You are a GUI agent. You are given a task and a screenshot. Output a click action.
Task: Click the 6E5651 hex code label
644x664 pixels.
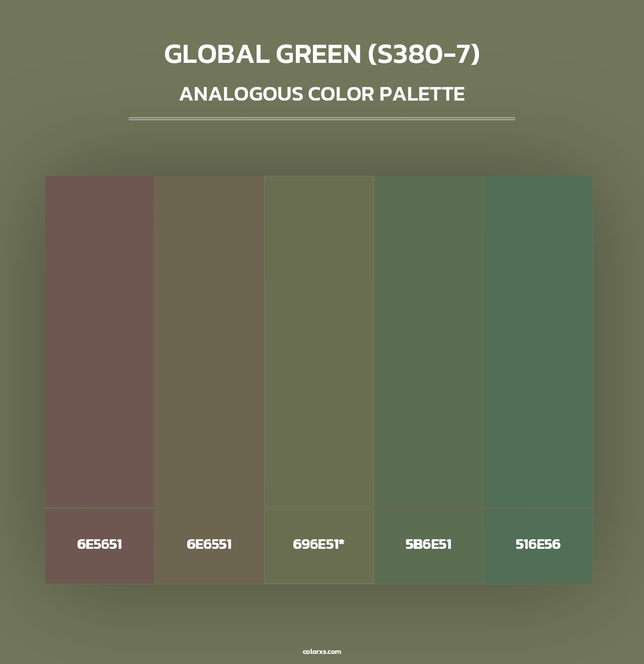(100, 544)
